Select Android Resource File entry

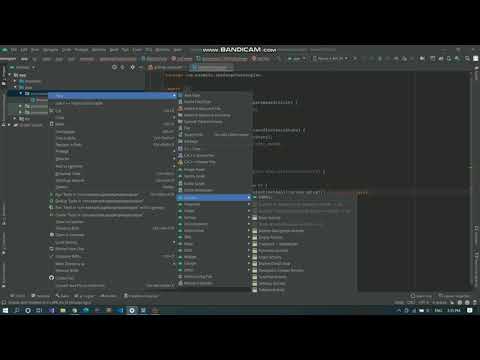pos(202,109)
